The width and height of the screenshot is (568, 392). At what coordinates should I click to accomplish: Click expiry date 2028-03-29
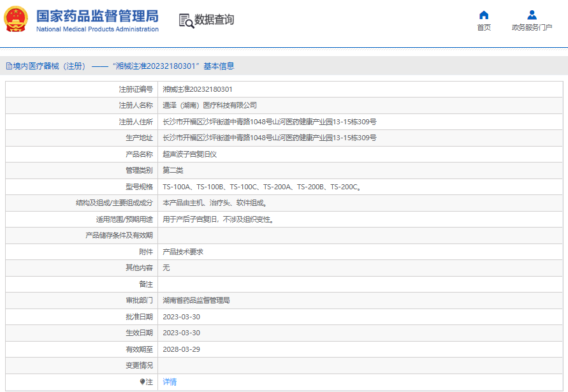182,349
